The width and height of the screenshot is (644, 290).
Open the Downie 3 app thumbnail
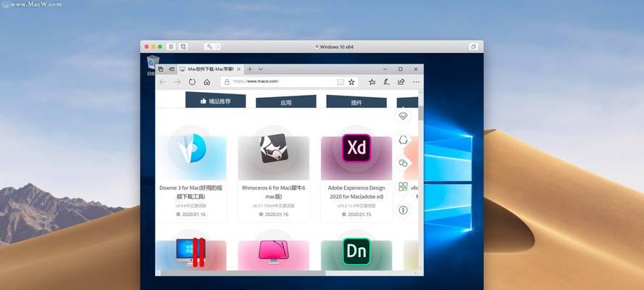pyautogui.click(x=191, y=153)
